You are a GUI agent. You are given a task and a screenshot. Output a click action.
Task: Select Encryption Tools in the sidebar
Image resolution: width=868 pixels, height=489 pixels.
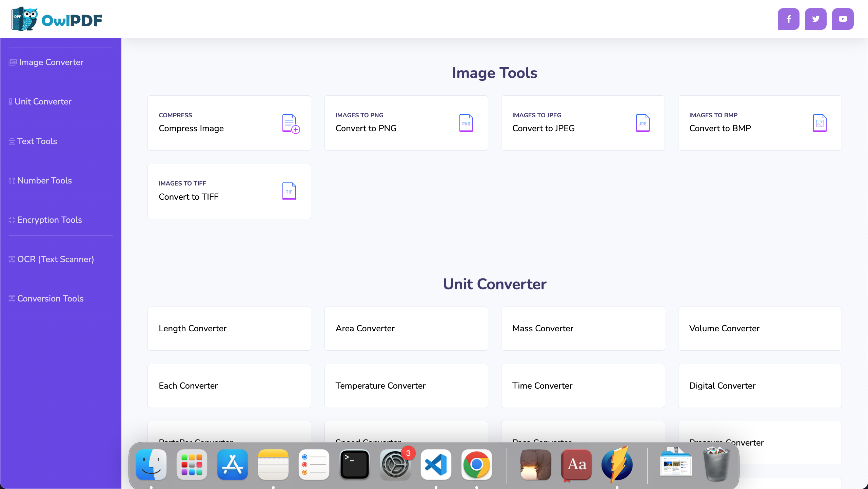[x=50, y=220]
